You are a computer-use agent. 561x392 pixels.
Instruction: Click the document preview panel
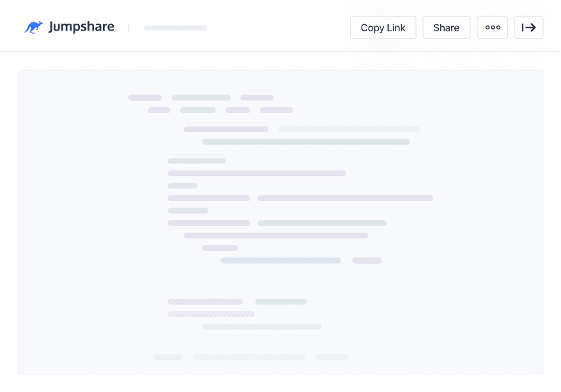click(280, 222)
